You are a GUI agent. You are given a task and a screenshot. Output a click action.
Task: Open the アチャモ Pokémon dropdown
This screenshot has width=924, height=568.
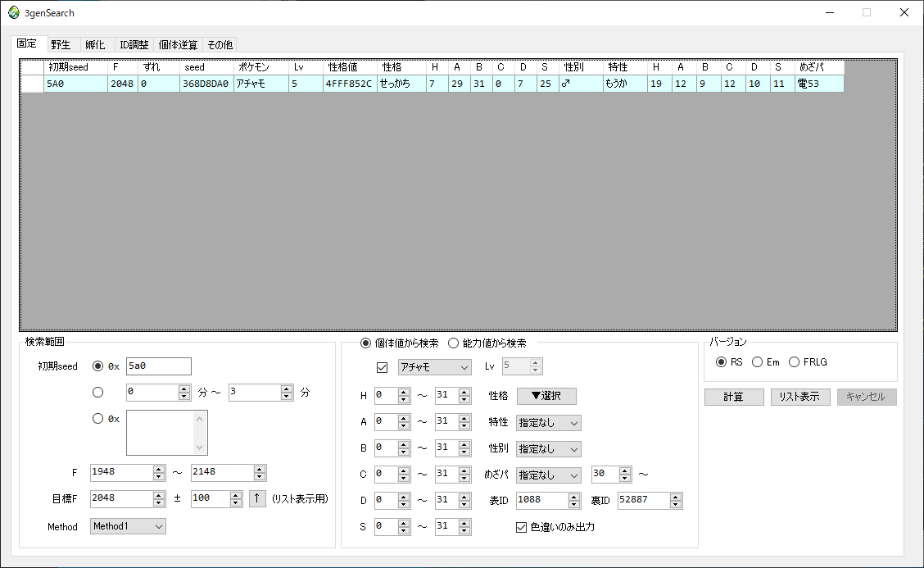click(x=434, y=367)
